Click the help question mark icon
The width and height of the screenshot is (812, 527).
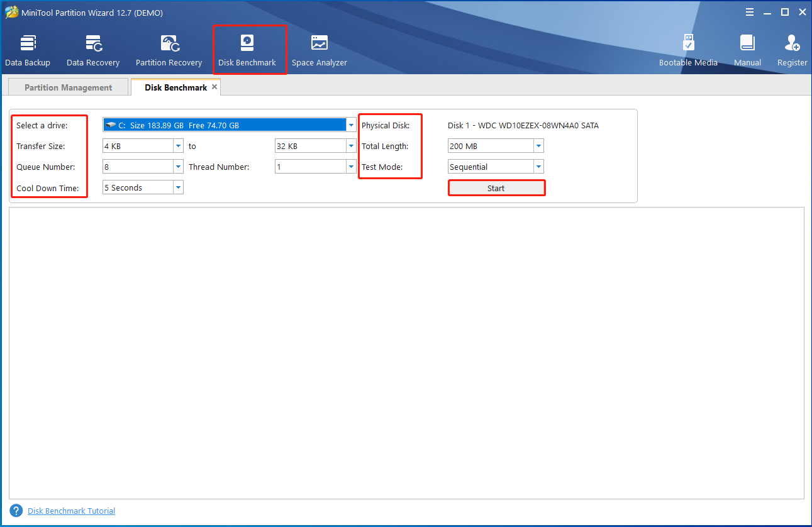tap(16, 511)
